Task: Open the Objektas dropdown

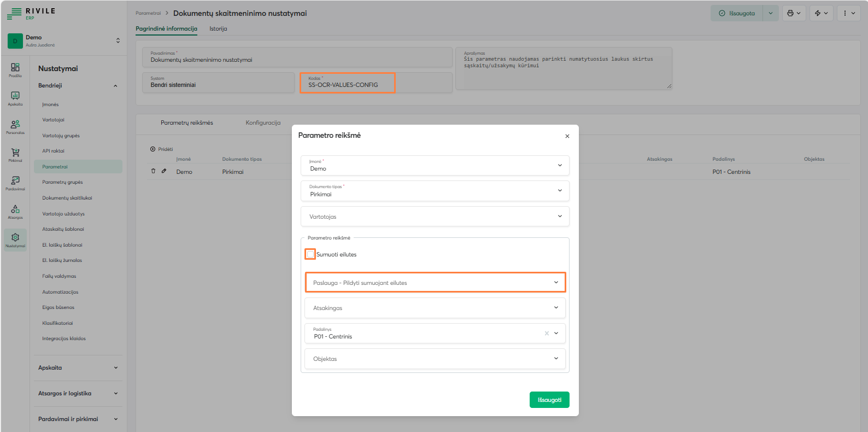Action: pyautogui.click(x=435, y=359)
